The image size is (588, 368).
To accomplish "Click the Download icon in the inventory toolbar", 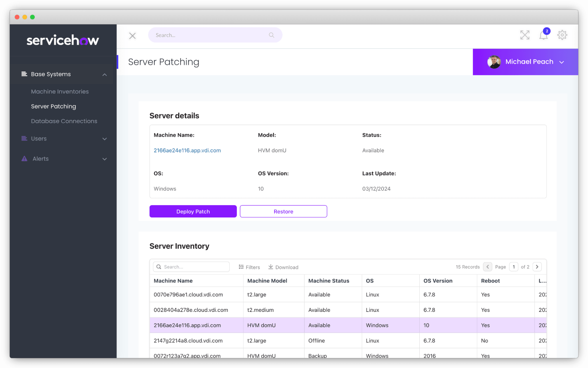I will point(271,267).
